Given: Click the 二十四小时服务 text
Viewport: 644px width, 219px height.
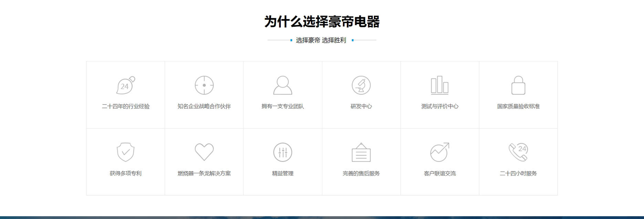Looking at the screenshot, I should [518, 173].
